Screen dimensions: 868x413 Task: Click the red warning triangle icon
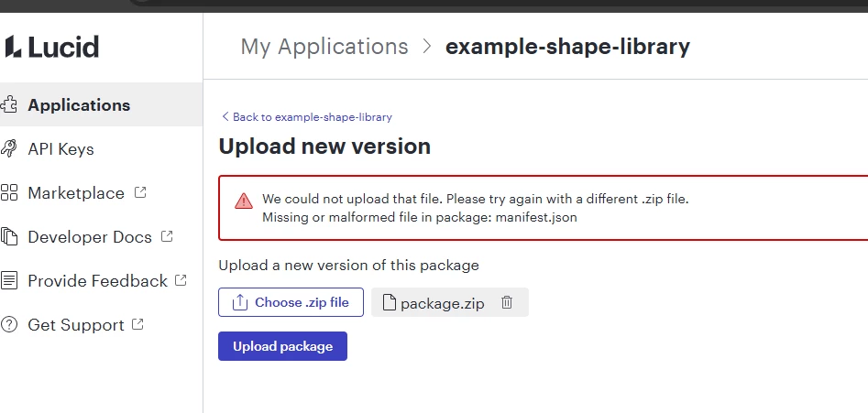point(244,201)
